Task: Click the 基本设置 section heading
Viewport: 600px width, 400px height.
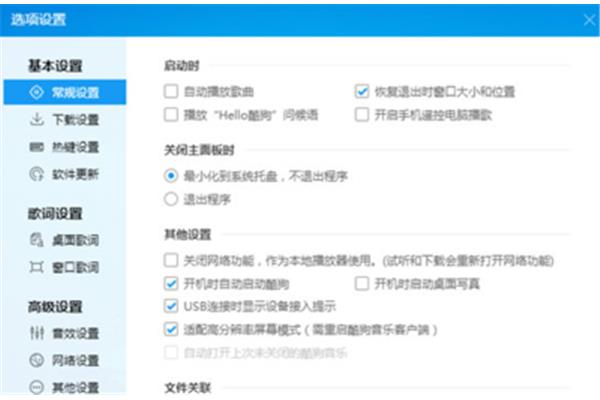Action: pos(55,65)
